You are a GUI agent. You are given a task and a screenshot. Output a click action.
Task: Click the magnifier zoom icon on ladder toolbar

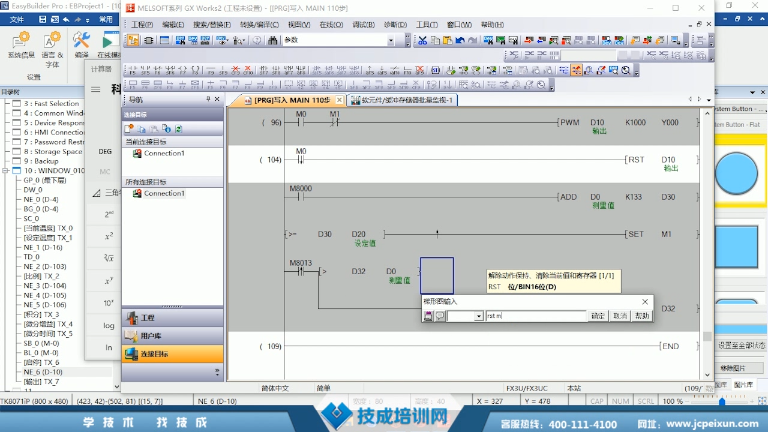pyautogui.click(x=626, y=71)
